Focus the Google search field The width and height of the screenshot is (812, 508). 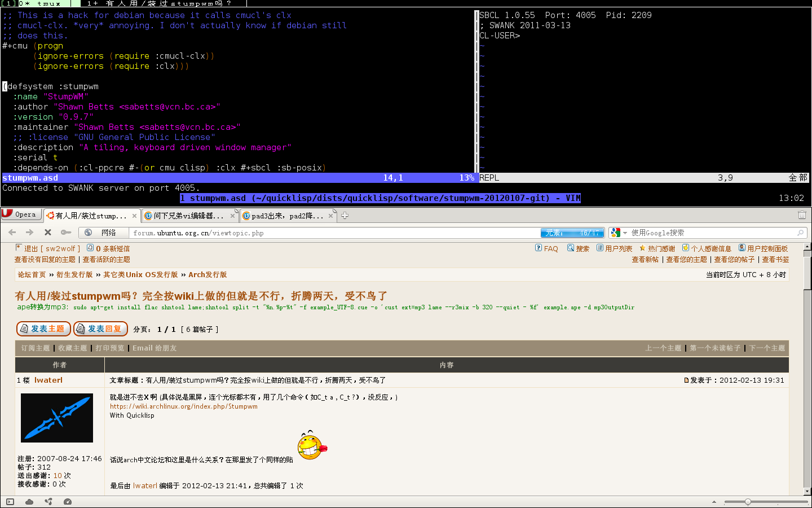coord(712,233)
